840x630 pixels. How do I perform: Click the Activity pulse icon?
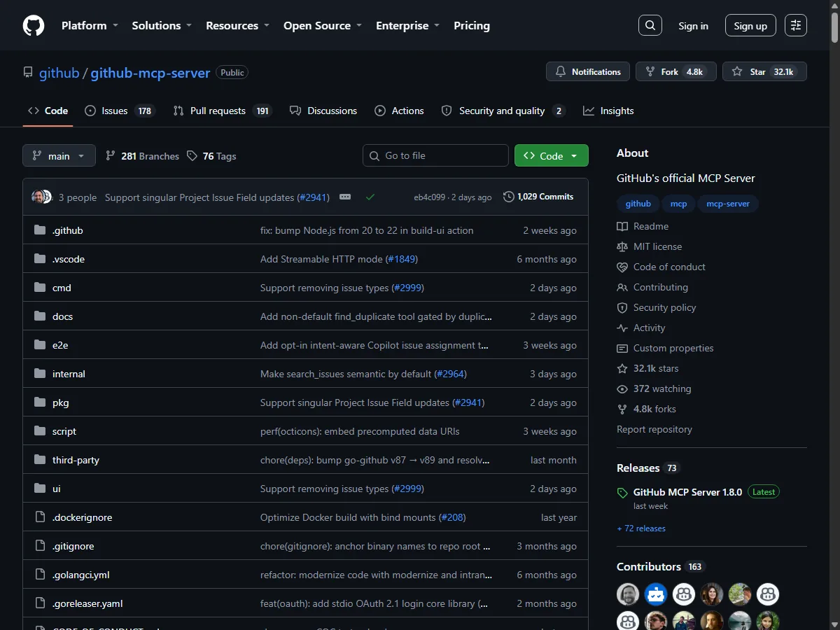[x=622, y=328]
